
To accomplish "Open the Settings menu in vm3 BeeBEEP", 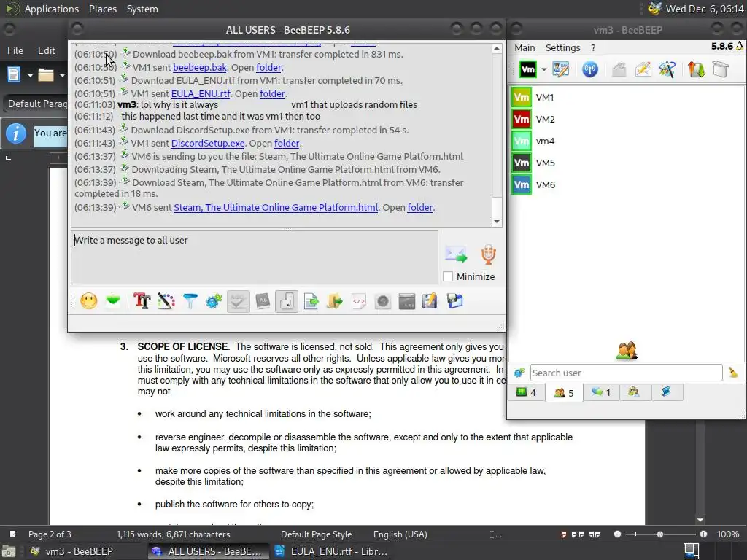I will [x=562, y=47].
